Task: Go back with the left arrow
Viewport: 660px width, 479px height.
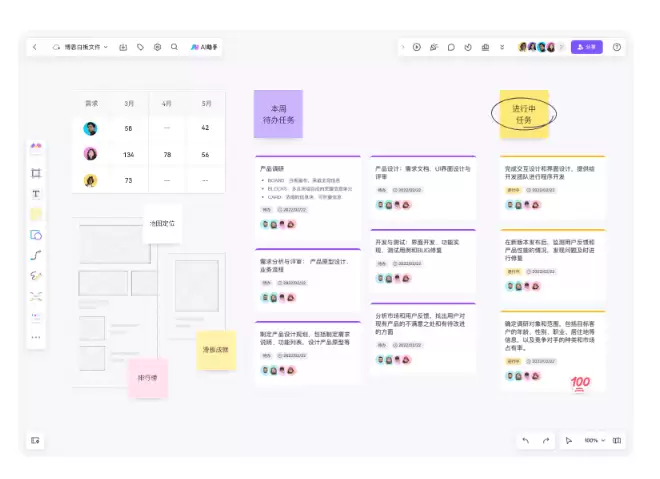Action: tap(35, 47)
